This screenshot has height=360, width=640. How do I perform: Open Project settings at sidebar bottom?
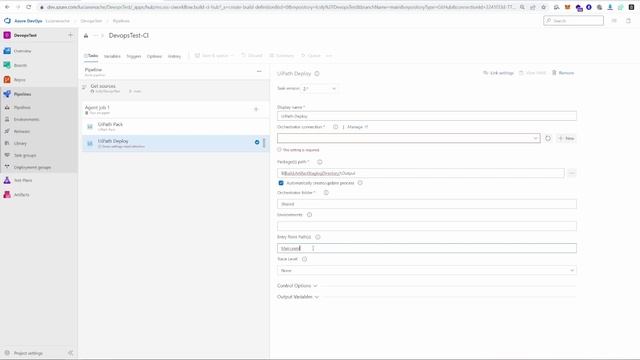(28, 353)
